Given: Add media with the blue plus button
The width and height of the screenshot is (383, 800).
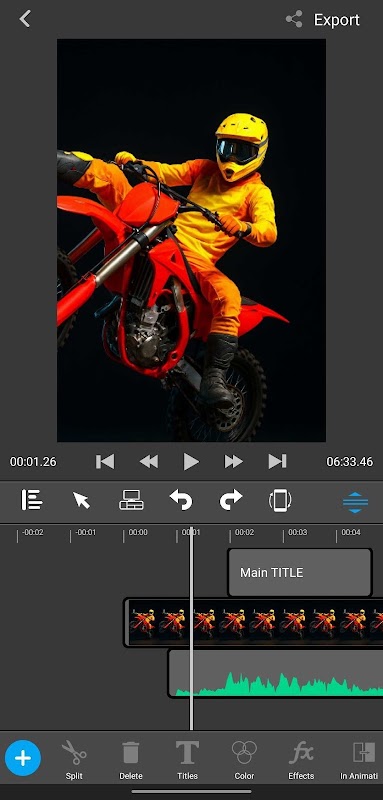Looking at the screenshot, I should pos(23,758).
